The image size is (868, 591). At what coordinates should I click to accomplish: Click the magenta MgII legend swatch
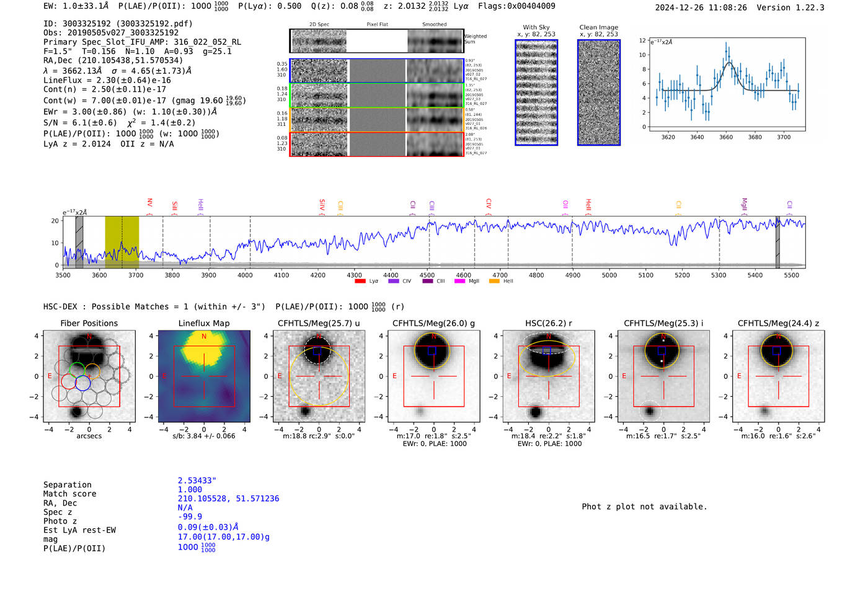pyautogui.click(x=459, y=281)
